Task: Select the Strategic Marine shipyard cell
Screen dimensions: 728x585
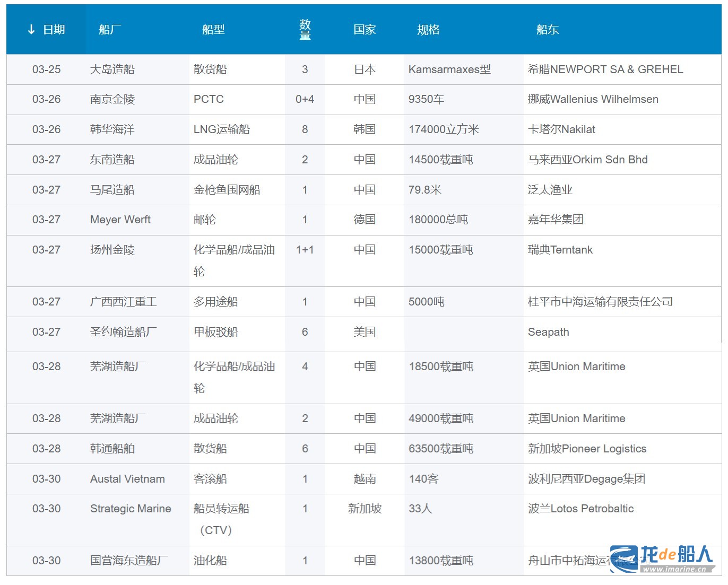Action: 131,509
